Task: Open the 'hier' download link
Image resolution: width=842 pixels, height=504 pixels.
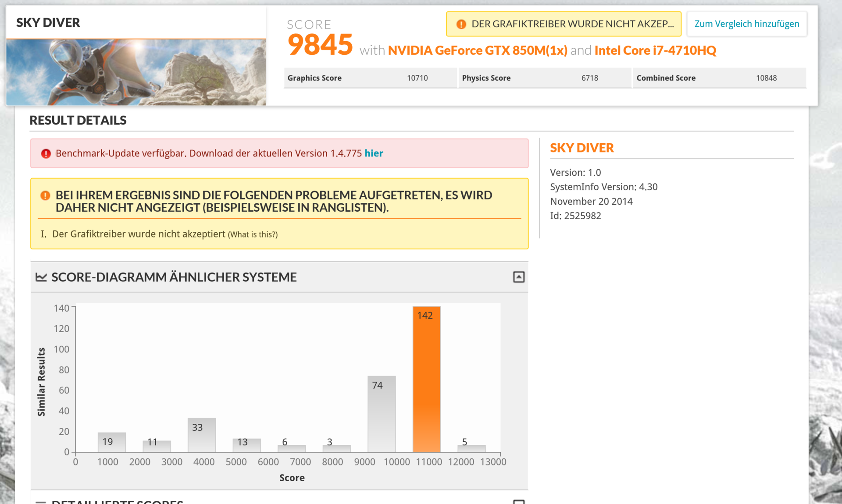Action: pos(374,153)
